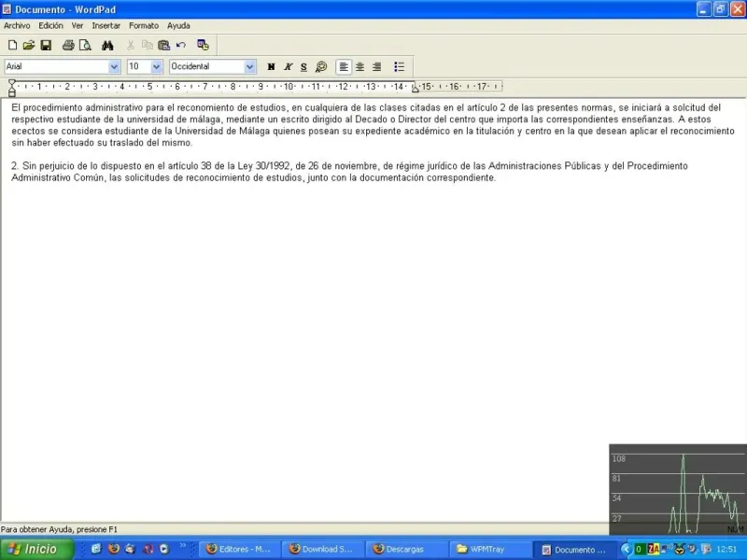Click the first quick launch desktop icon
The width and height of the screenshot is (747, 560).
96,549
